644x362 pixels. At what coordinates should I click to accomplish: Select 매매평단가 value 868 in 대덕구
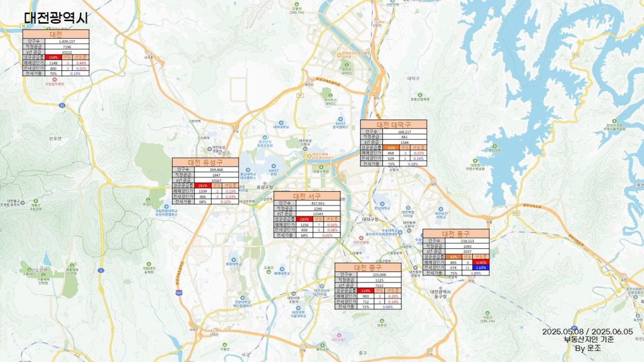click(x=390, y=153)
